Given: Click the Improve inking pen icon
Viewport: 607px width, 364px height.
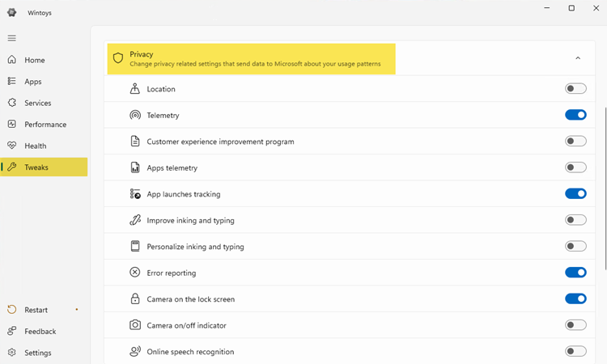Looking at the screenshot, I should pos(135,220).
